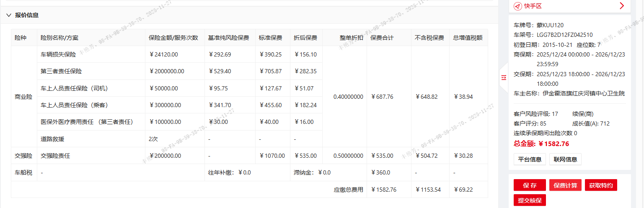Image resolution: width=644 pixels, height=208 pixels.
Task: Click the 报价信息 section title
Action: point(27,15)
